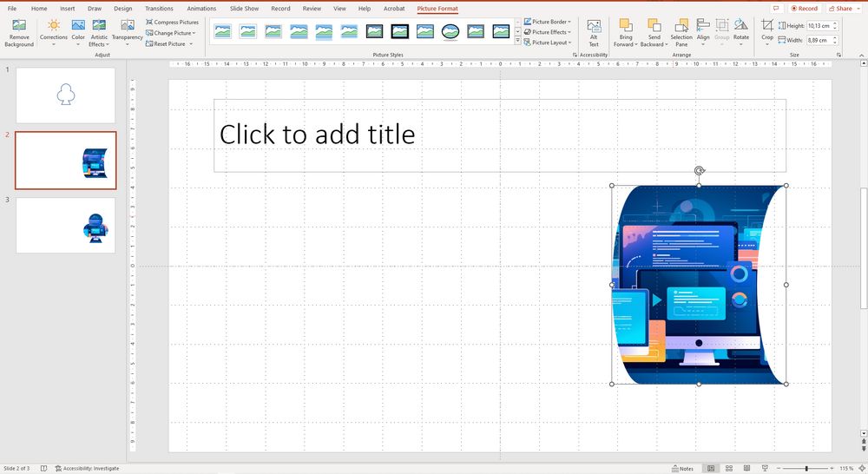Decrease the picture Width with stepper down
This screenshot has height=474, width=868.
tap(835, 42)
